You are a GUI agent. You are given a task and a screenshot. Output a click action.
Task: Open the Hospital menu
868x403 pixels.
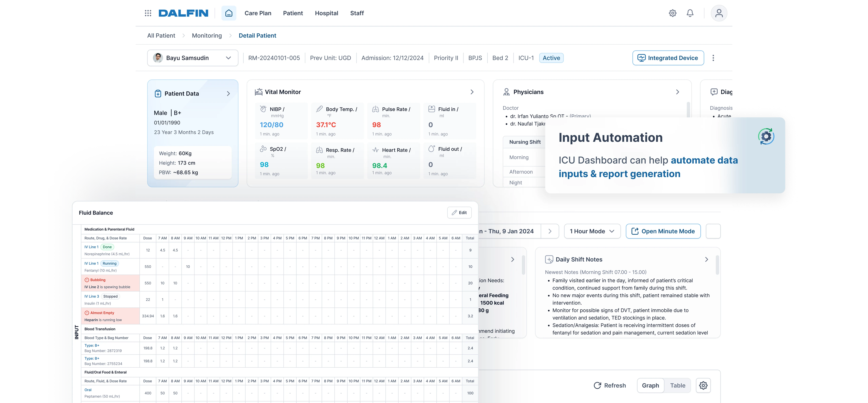pyautogui.click(x=326, y=13)
